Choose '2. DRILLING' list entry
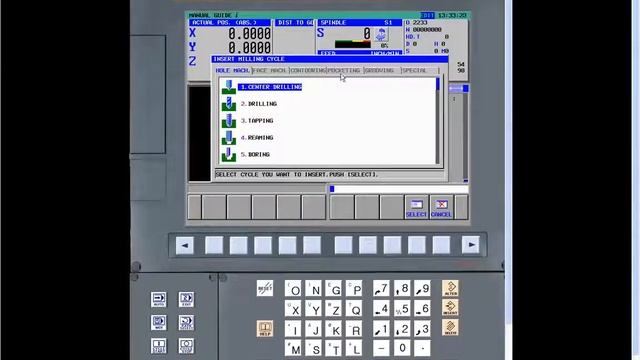Screen dimensions: 640x360 pyautogui.click(x=259, y=104)
